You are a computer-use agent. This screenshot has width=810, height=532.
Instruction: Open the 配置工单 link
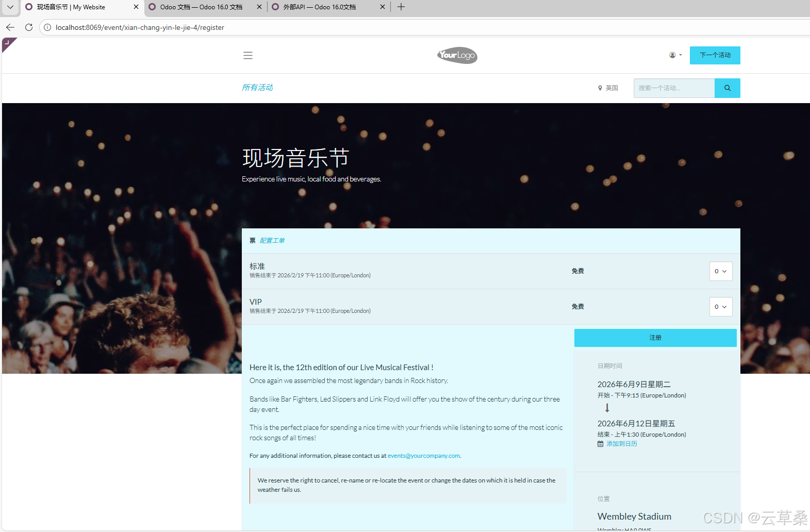click(272, 241)
